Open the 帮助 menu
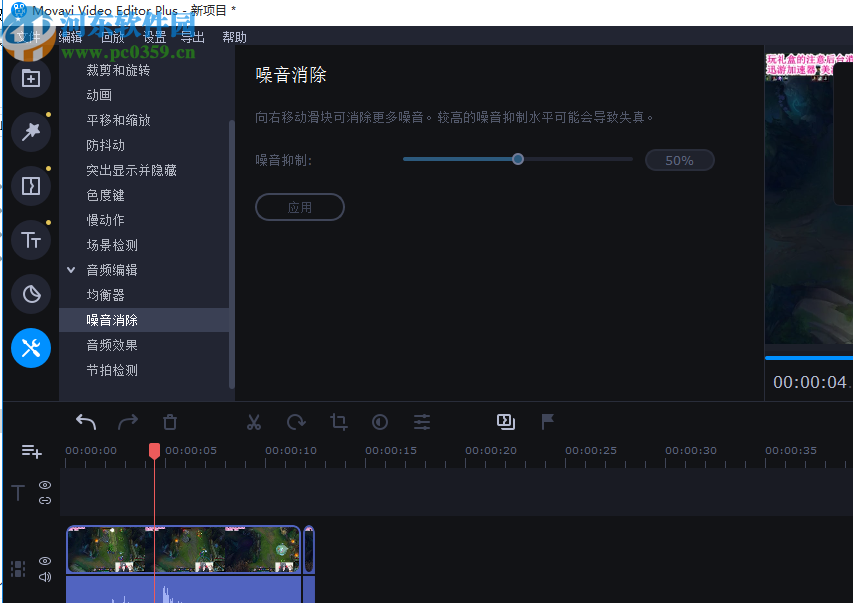Viewport: 853px width, 603px height. pos(234,36)
